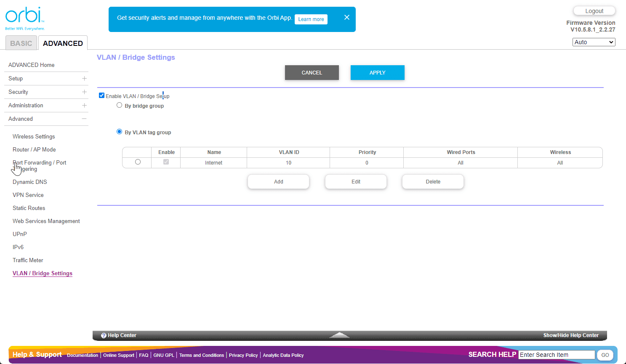Expand the Setup menu plus icon

coord(84,78)
